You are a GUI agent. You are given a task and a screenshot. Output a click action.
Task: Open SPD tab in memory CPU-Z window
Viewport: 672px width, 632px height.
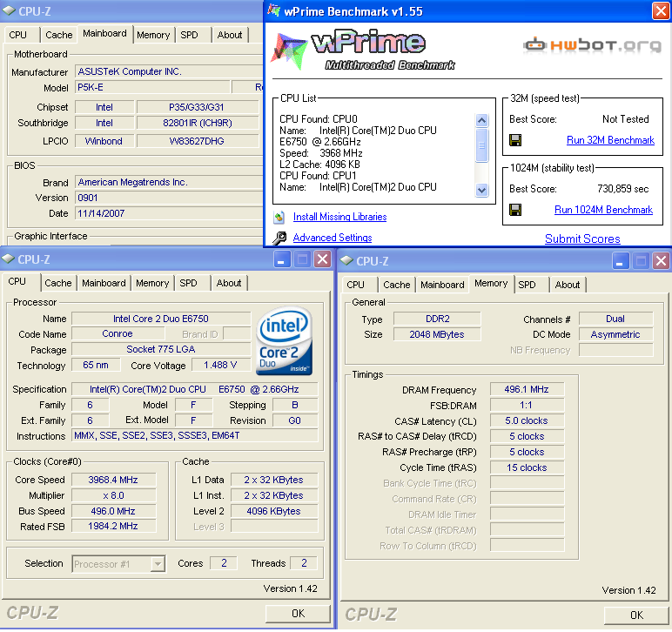[527, 285]
